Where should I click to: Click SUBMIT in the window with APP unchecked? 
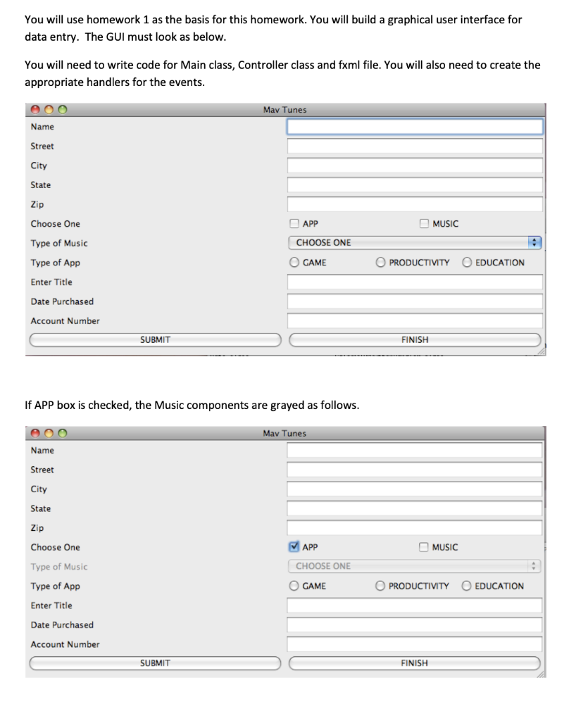tap(156, 340)
